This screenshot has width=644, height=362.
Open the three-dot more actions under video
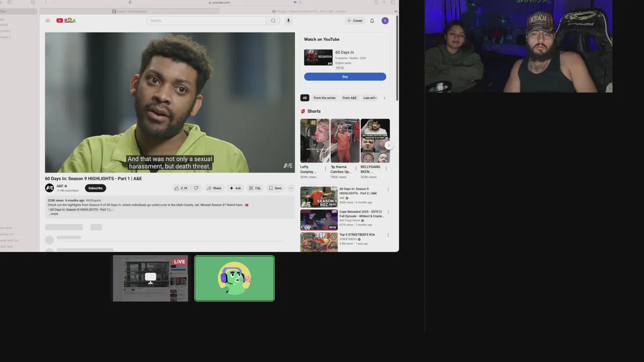pos(291,188)
